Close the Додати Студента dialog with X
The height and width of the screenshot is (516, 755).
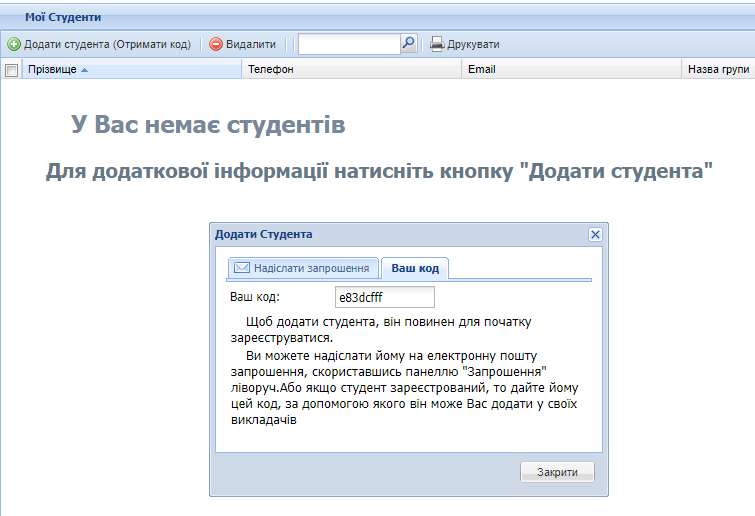[595, 234]
